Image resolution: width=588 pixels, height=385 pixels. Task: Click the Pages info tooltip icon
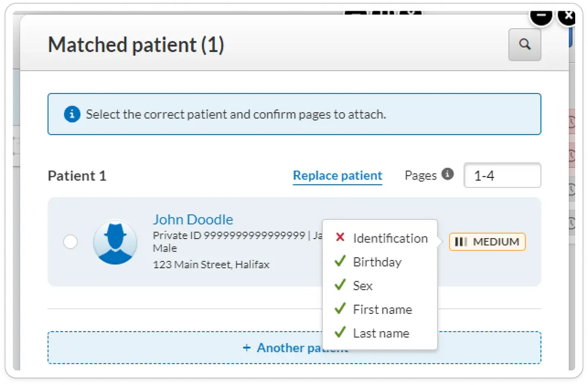447,174
